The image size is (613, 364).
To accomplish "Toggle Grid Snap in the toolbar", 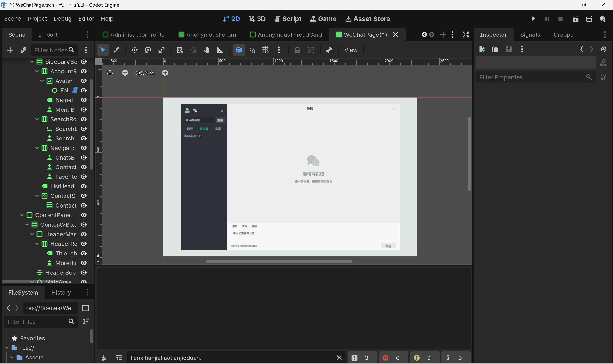I will 266,50.
